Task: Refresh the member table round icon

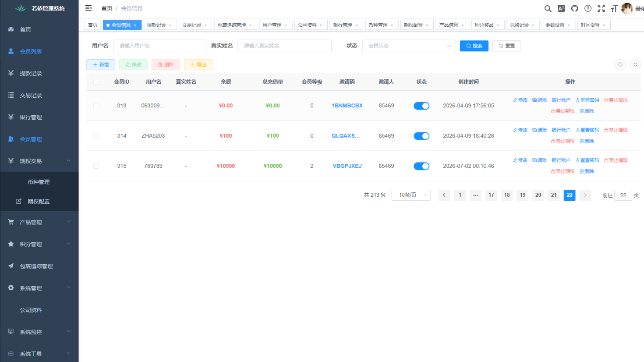Action: click(x=635, y=64)
